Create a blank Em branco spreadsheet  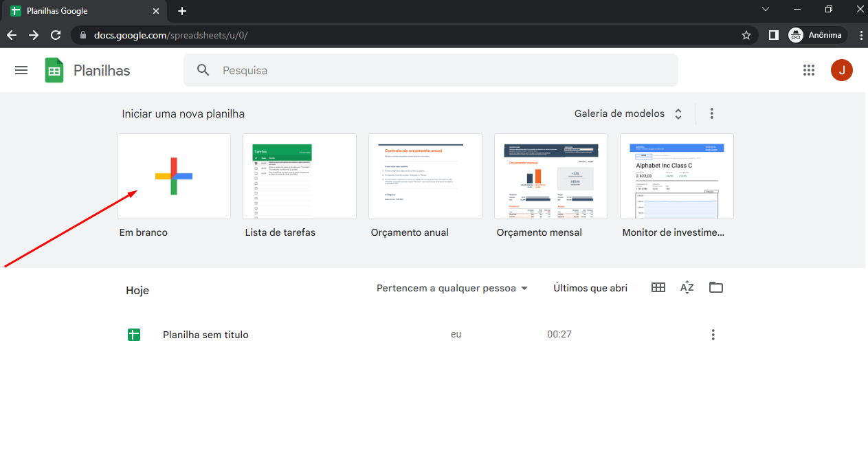174,177
